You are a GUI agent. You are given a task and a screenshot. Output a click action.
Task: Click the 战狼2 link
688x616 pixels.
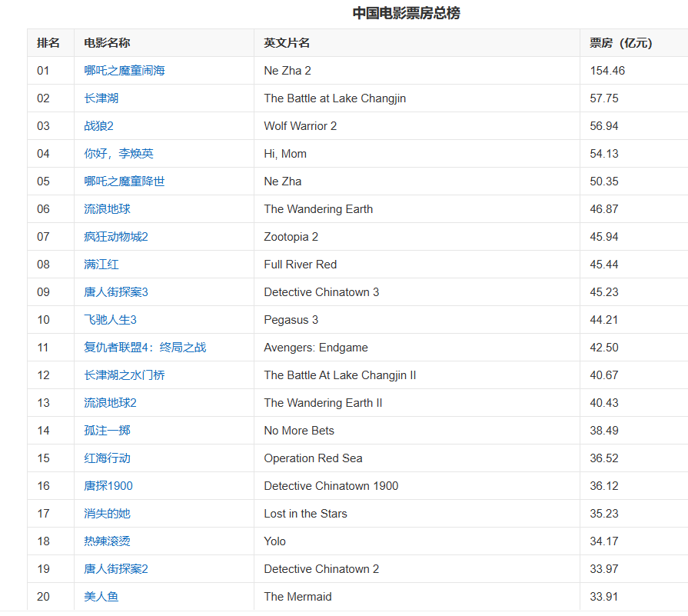pos(98,126)
